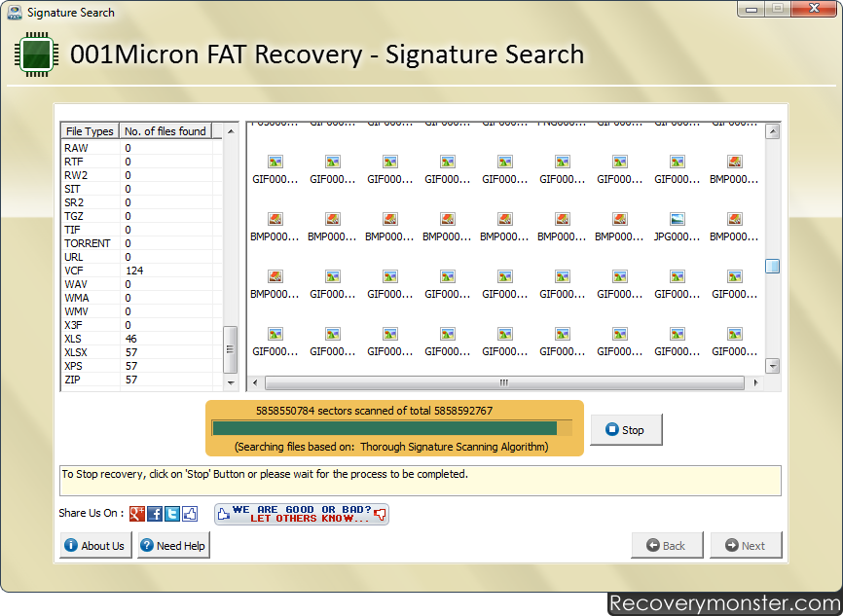Go Back to the previous step
This screenshot has height=616, width=843.
tap(667, 546)
